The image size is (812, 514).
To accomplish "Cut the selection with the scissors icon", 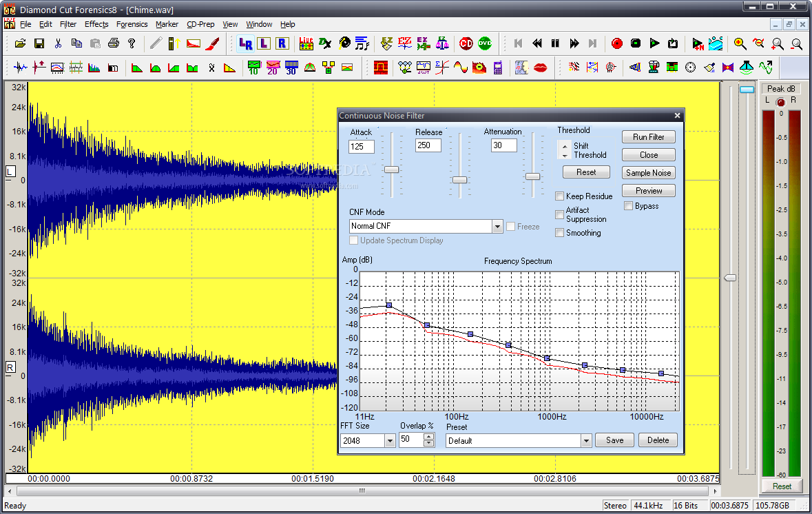I will click(57, 43).
